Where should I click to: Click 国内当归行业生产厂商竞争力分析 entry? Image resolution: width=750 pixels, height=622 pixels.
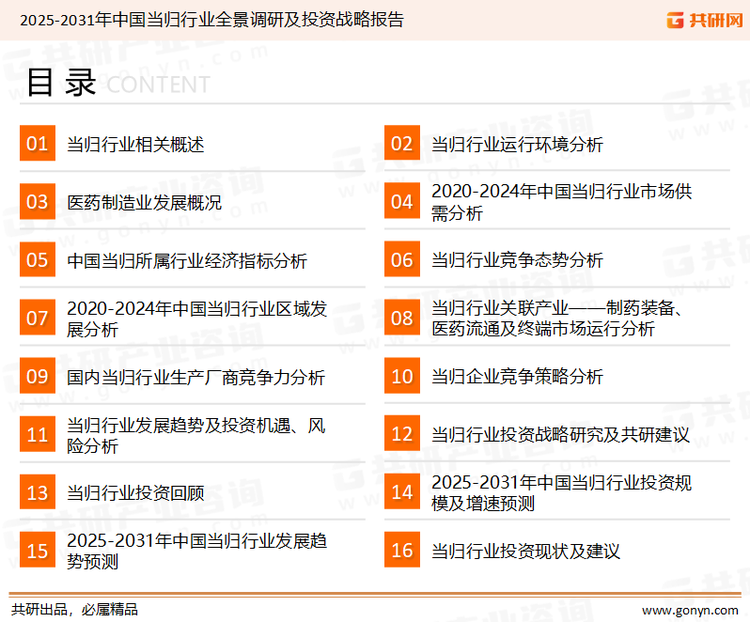click(x=196, y=377)
